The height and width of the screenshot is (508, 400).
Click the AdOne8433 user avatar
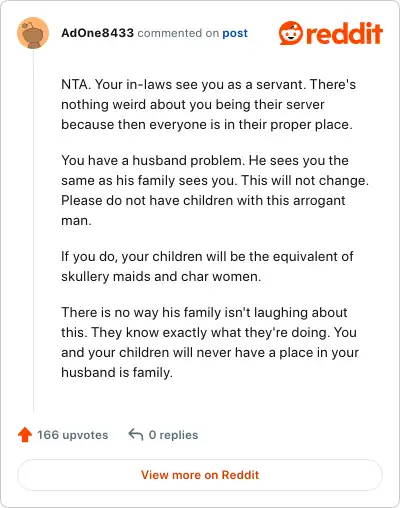pyautogui.click(x=33, y=33)
